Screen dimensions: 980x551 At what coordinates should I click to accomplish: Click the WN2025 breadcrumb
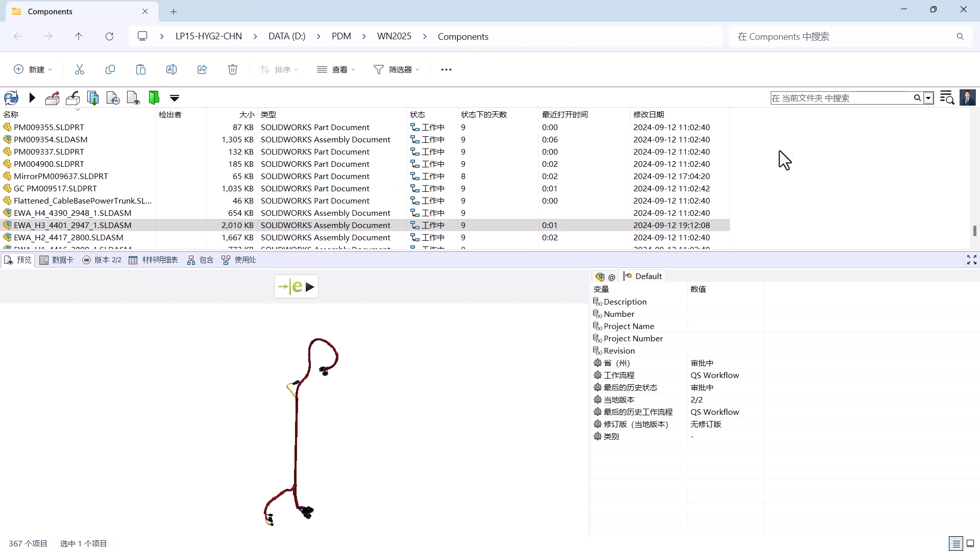tap(394, 36)
